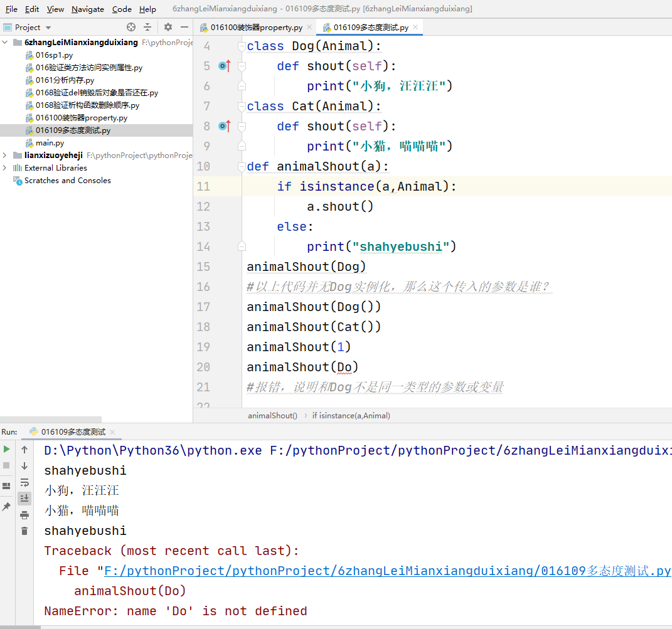672x629 pixels.
Task: Clear all console output trash icon
Action: [24, 531]
